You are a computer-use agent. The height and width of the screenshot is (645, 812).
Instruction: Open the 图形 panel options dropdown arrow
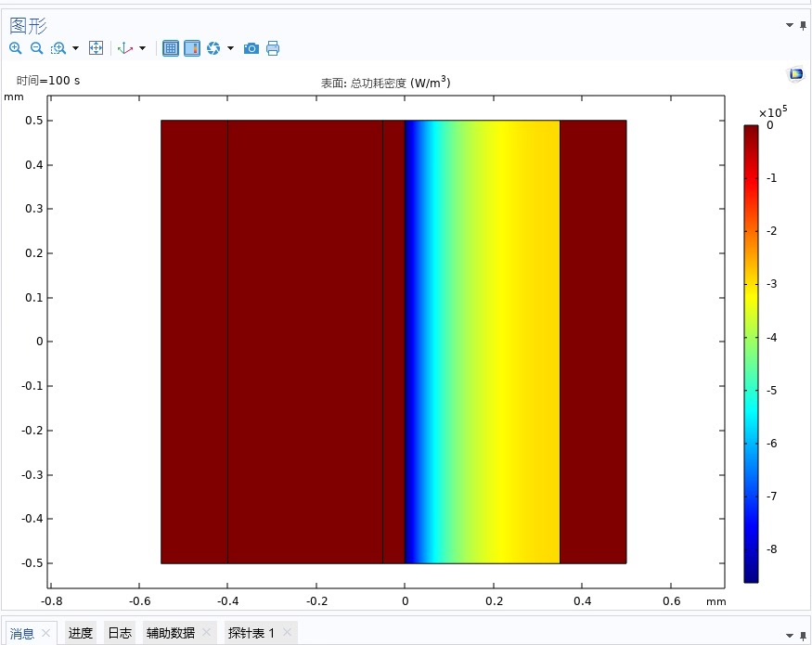pyautogui.click(x=790, y=25)
